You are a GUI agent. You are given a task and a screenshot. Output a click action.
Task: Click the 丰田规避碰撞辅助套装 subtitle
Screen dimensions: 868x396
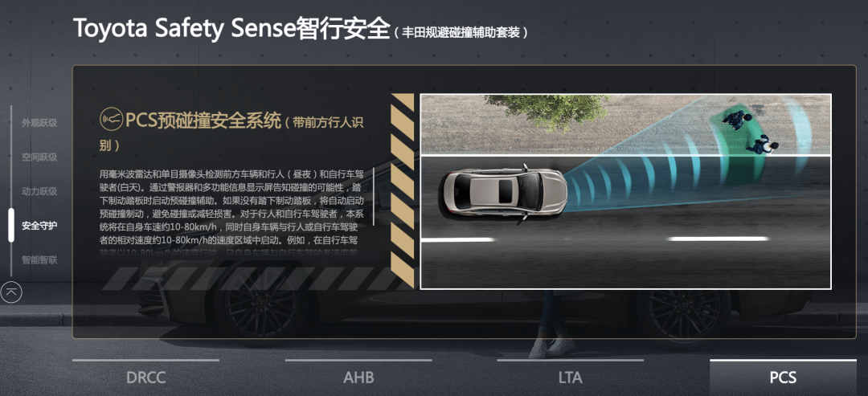click(461, 33)
